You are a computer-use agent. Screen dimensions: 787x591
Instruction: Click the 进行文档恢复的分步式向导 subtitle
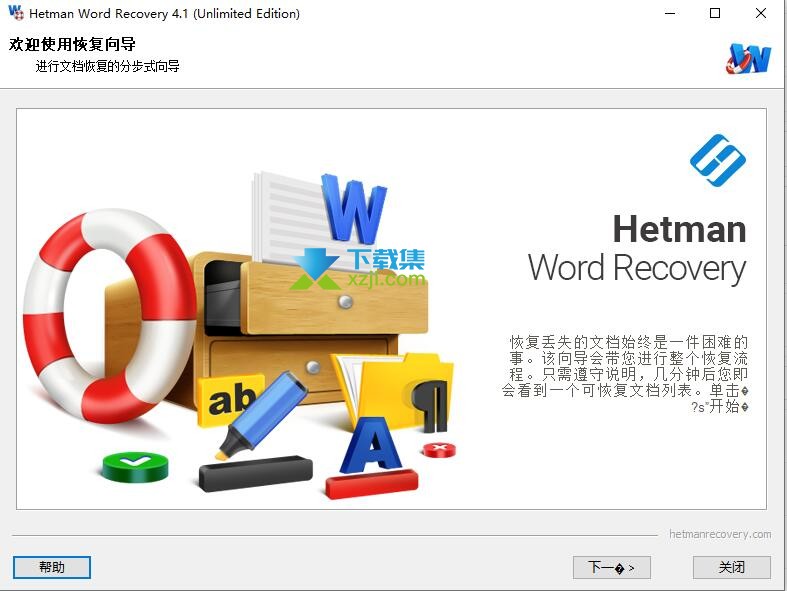point(107,66)
